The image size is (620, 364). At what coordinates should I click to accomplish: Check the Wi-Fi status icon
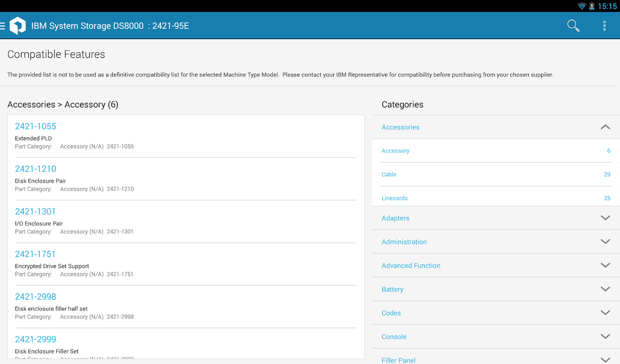pyautogui.click(x=582, y=6)
